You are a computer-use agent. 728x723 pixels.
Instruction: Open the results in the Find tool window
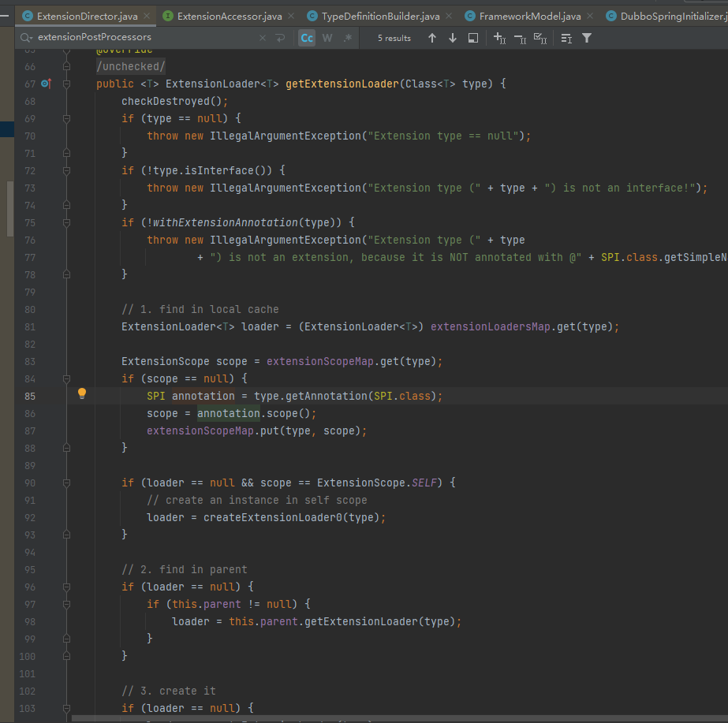click(473, 38)
